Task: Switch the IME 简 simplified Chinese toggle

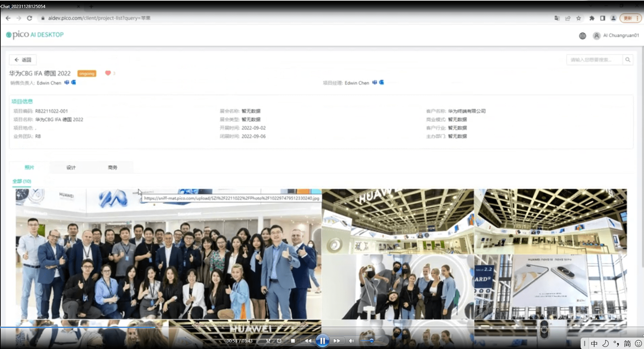Action: pyautogui.click(x=627, y=343)
